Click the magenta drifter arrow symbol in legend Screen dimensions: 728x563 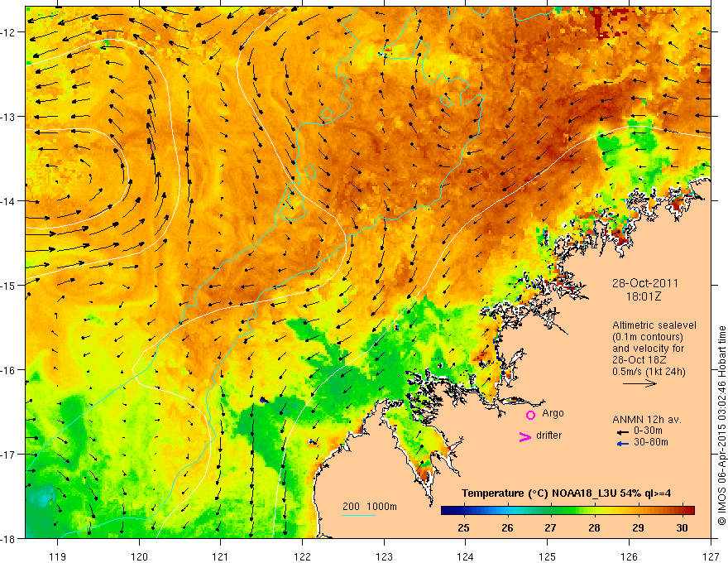(525, 436)
